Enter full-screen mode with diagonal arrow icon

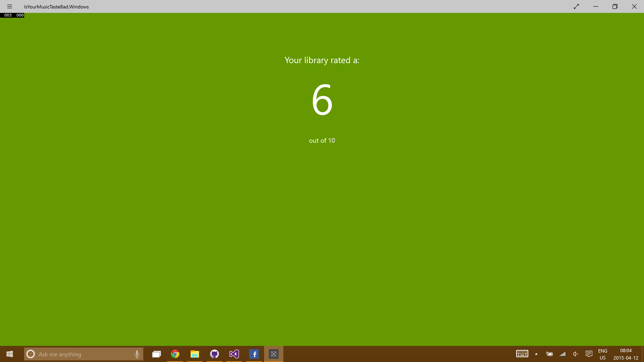576,6
